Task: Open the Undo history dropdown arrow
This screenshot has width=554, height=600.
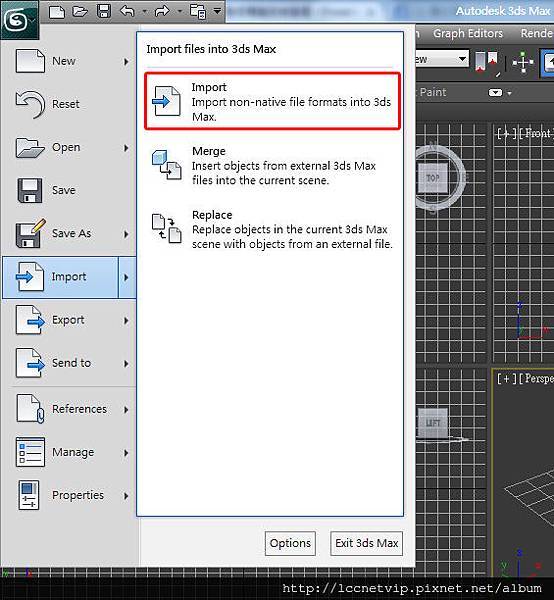Action: 145,11
